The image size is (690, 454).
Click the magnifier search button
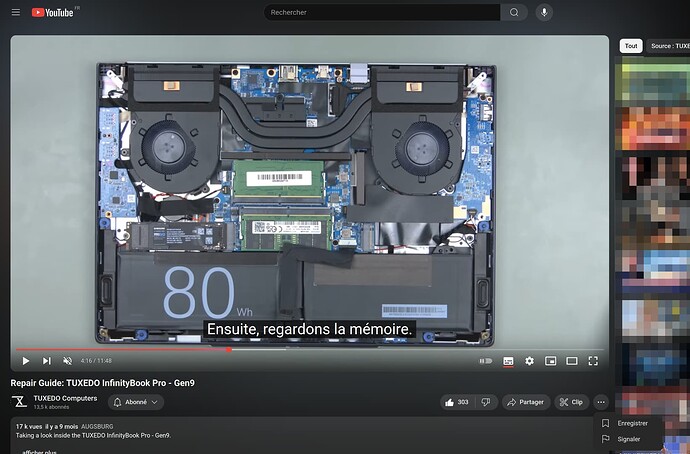[x=514, y=12]
